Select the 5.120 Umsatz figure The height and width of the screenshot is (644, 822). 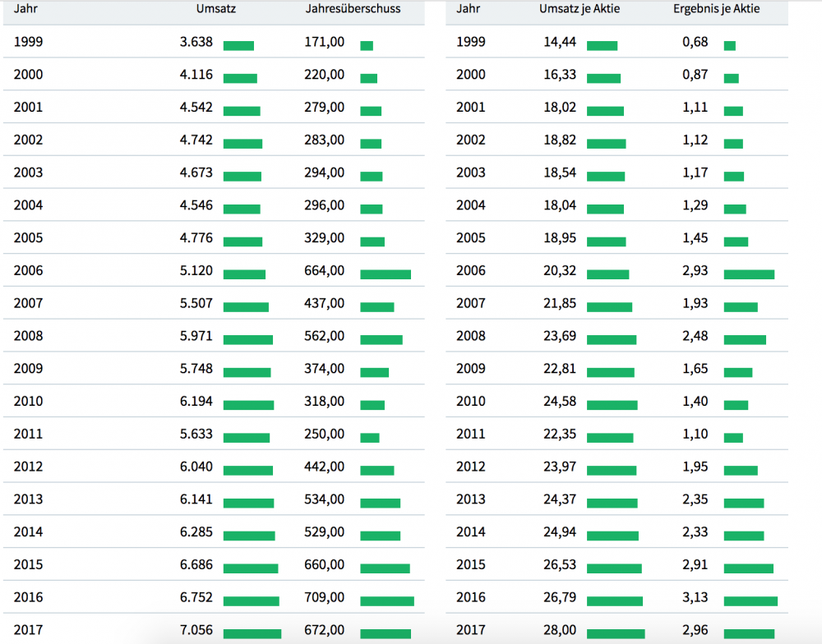[196, 270]
